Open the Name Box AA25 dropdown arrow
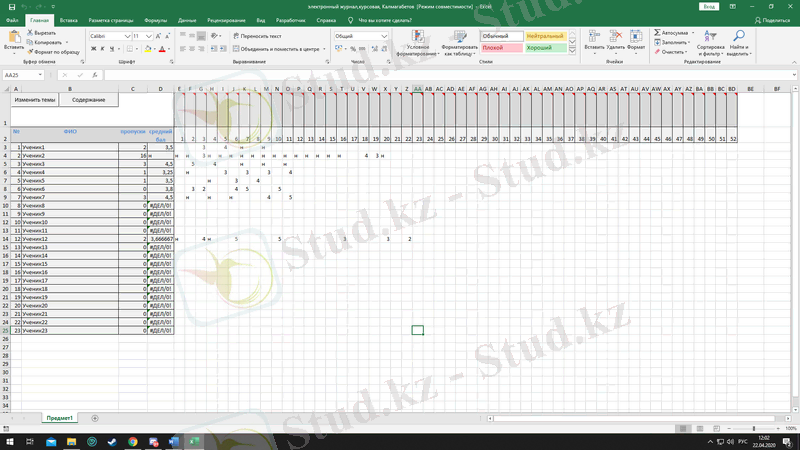The height and width of the screenshot is (450, 800). (40, 75)
